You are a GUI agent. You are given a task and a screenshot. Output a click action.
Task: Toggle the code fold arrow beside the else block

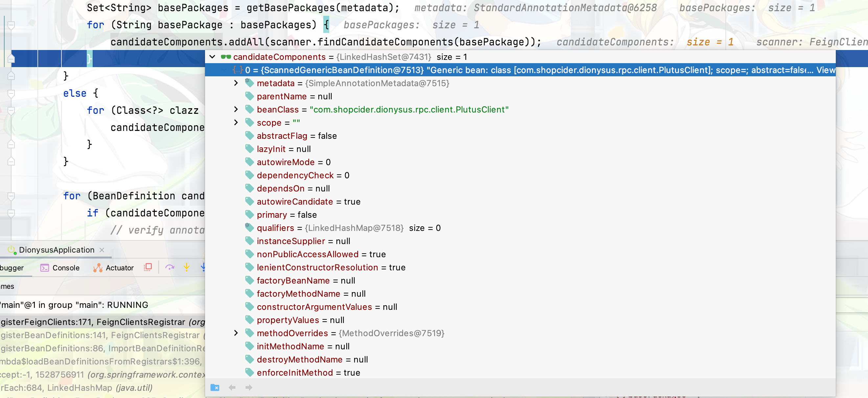pyautogui.click(x=11, y=93)
